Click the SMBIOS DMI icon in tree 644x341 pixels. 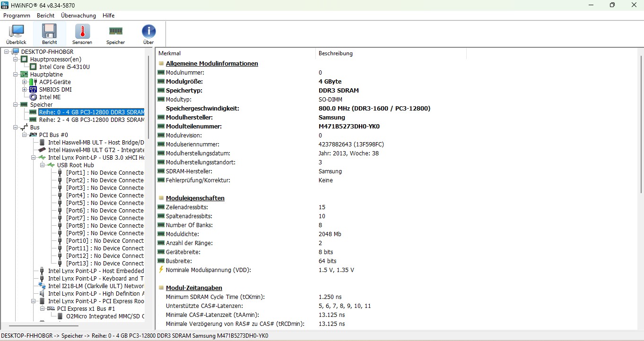point(33,90)
